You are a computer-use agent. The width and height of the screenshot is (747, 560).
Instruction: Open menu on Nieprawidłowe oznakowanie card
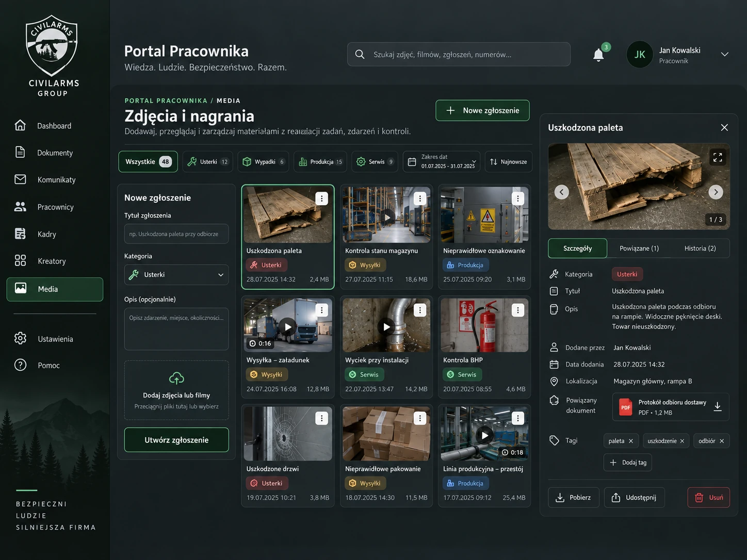[518, 199]
